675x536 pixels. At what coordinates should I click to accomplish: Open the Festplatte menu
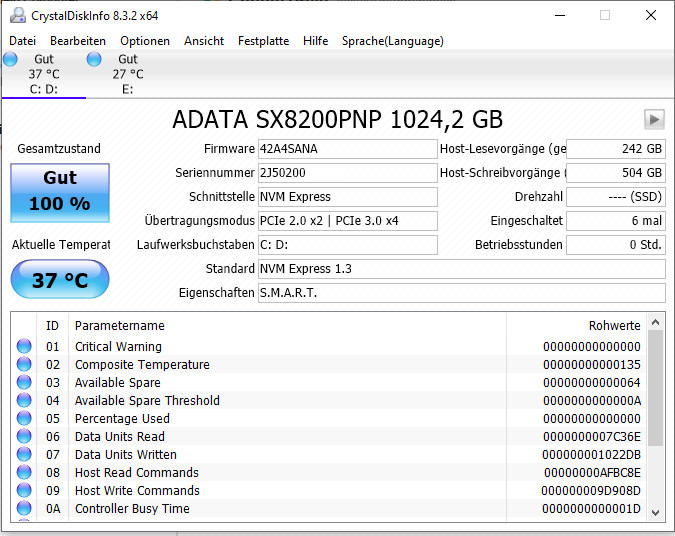click(263, 41)
